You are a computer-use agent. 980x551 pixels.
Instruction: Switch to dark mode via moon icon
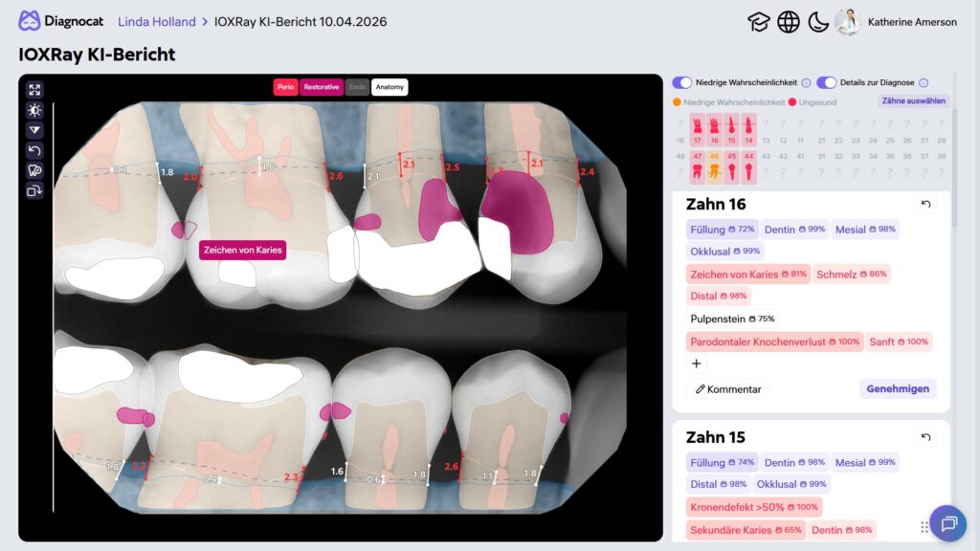click(x=818, y=22)
